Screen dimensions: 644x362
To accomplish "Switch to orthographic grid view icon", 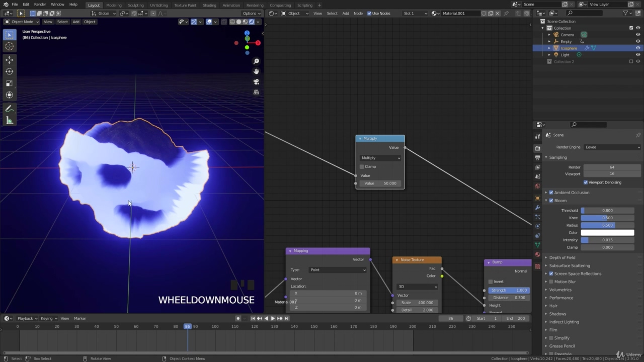I will (x=256, y=92).
